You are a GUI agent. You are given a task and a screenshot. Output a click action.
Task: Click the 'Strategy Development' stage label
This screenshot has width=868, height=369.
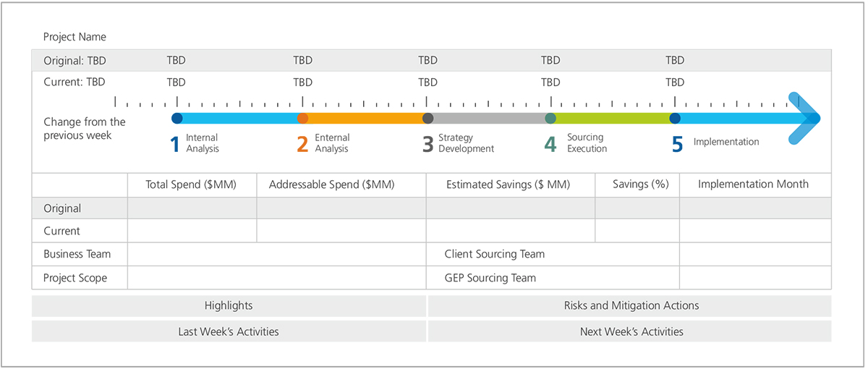(x=466, y=143)
